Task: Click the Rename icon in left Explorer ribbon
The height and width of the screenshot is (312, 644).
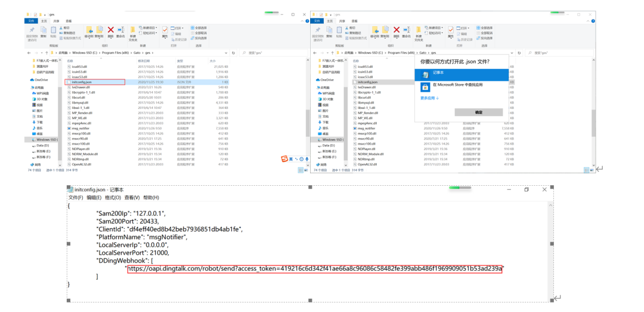Action: pyautogui.click(x=120, y=30)
